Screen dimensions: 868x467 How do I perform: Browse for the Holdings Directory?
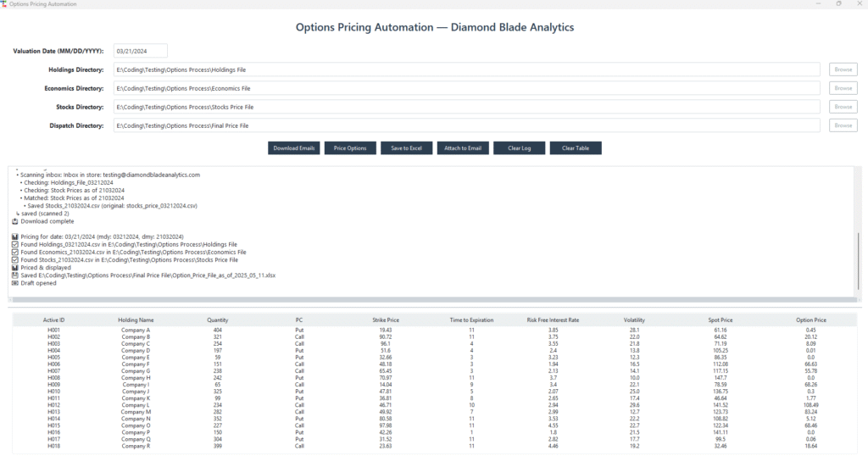click(x=843, y=69)
